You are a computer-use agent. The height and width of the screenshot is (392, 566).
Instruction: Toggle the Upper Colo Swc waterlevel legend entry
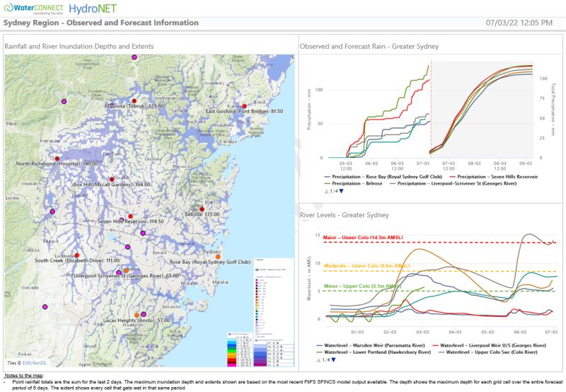[x=487, y=352]
